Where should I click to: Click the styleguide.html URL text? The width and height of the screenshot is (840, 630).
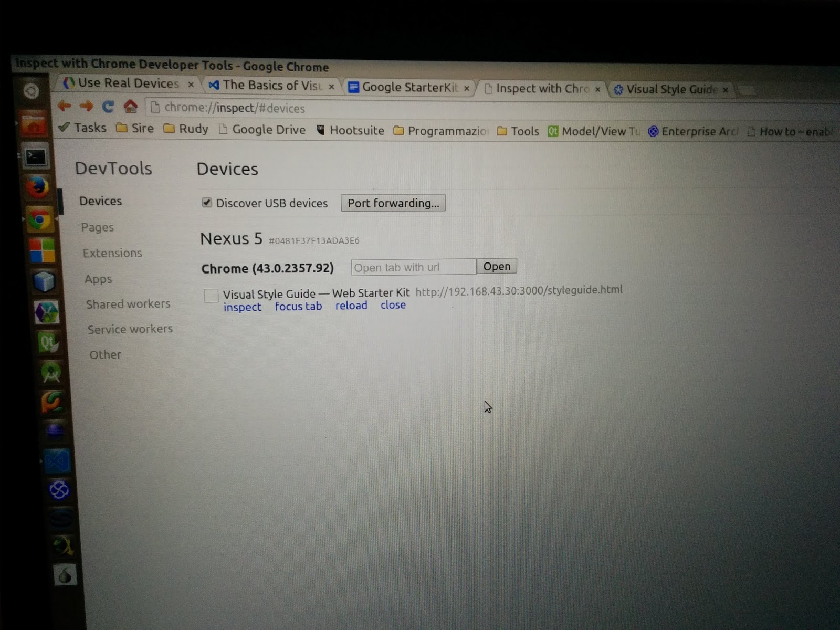pyautogui.click(x=519, y=290)
